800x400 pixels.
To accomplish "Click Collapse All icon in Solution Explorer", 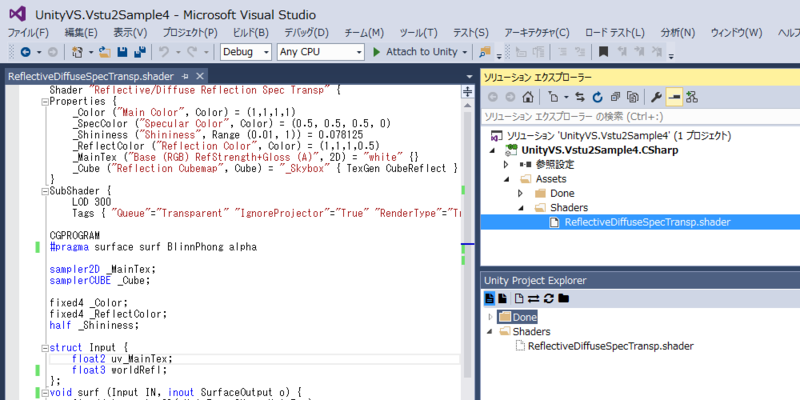I will point(615,97).
